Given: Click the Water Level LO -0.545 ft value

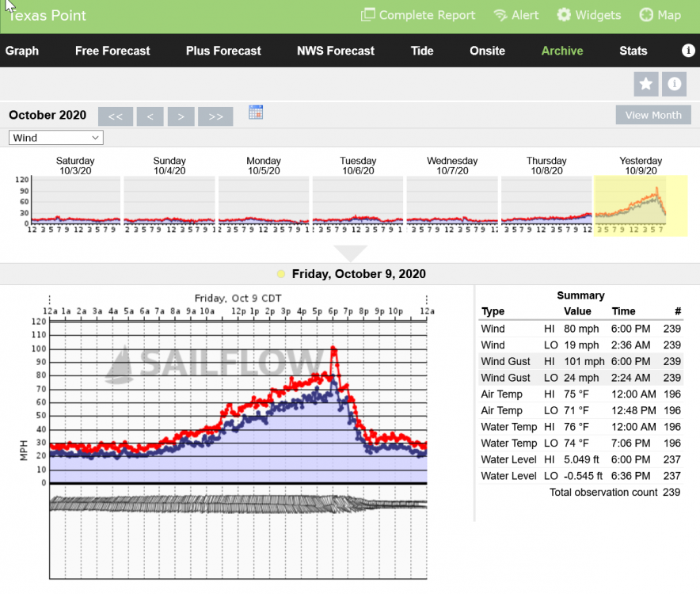Looking at the screenshot, I should 583,476.
